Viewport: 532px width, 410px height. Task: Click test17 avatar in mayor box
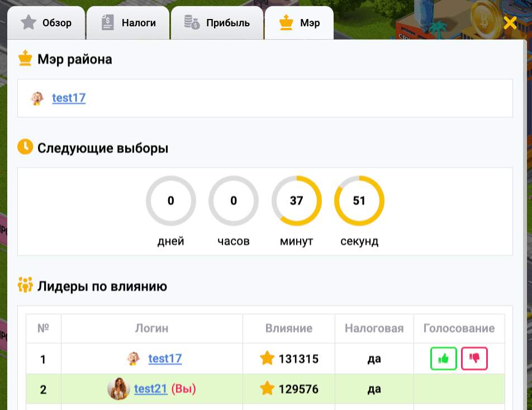(37, 98)
